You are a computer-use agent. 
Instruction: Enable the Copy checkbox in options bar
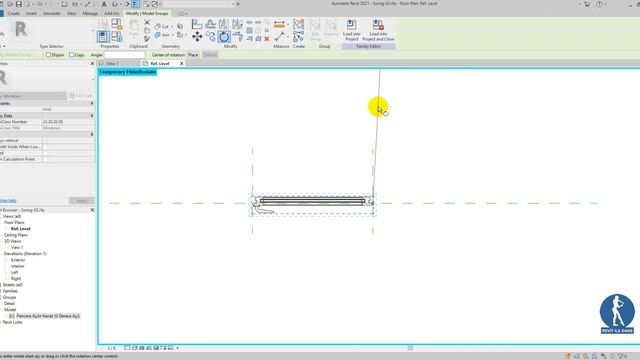click(x=71, y=55)
